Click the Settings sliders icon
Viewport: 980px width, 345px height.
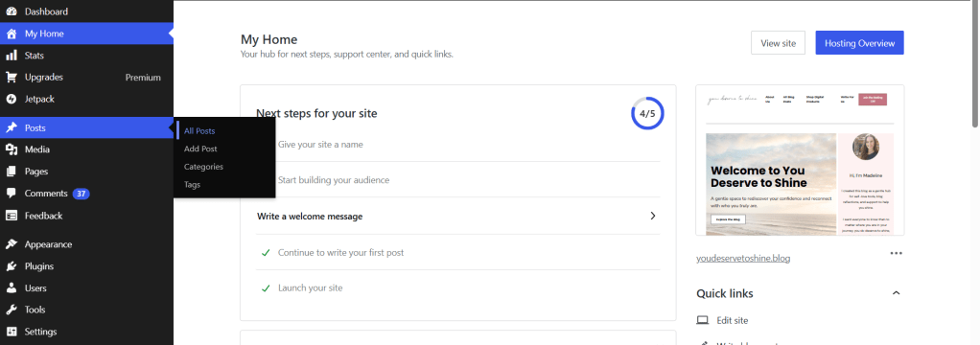12,332
